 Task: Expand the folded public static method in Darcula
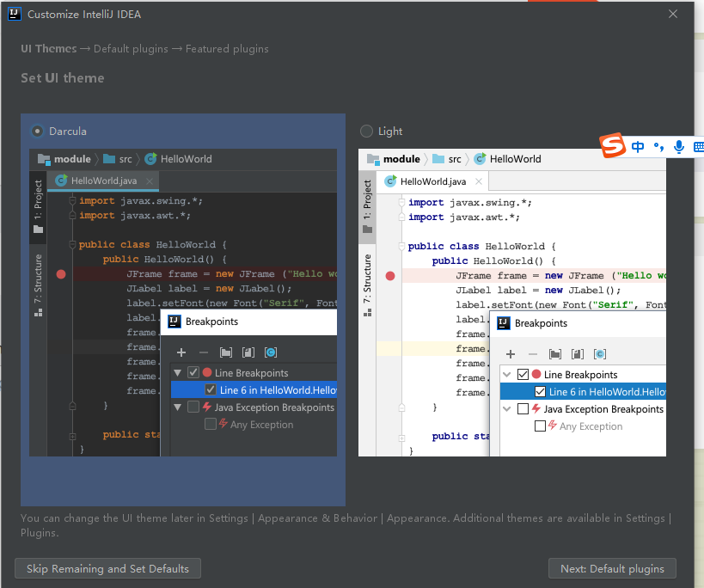coord(72,437)
